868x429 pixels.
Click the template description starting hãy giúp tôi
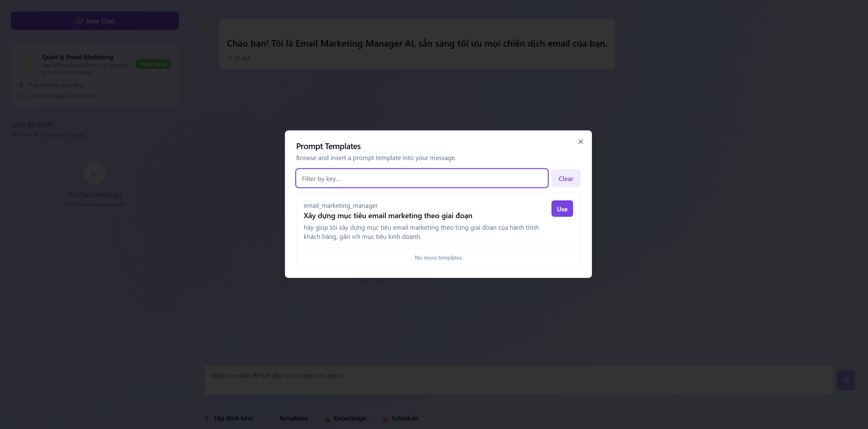pyautogui.click(x=421, y=232)
